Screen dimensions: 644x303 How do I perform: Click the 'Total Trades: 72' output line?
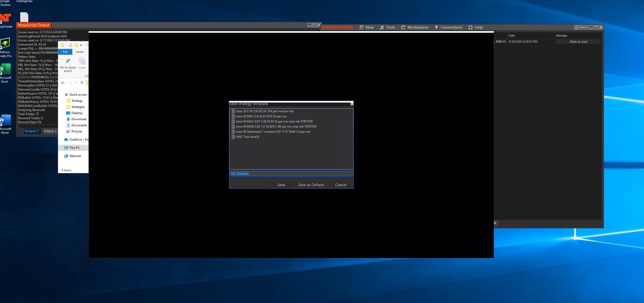click(x=29, y=114)
